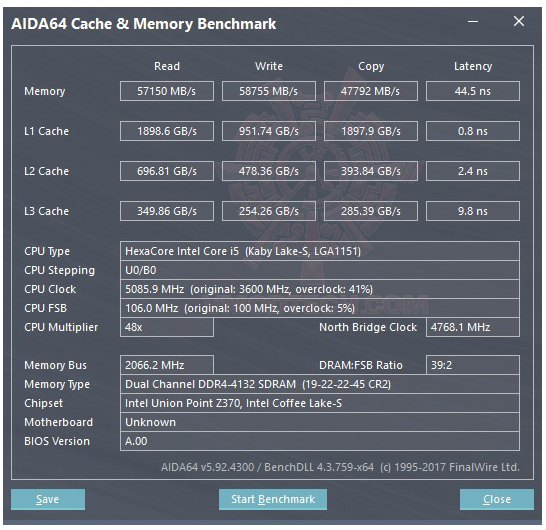Click the Memory Bus label
Image resolution: width=546 pixels, height=530 pixels.
[55, 365]
